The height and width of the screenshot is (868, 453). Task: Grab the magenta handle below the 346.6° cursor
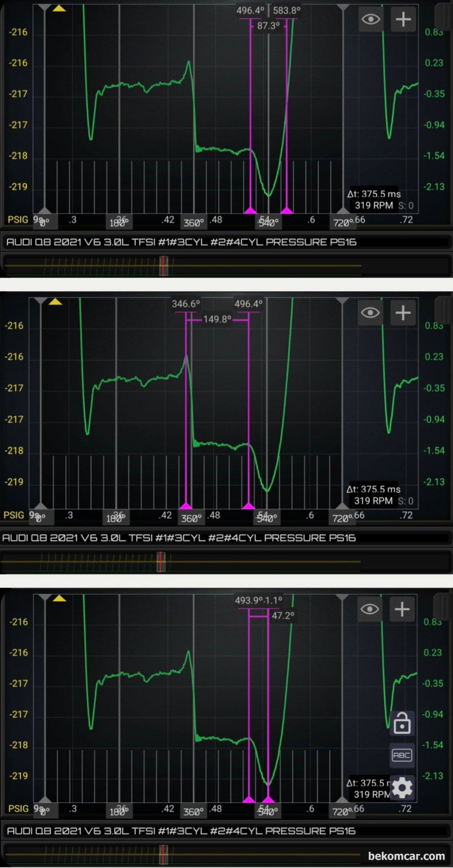click(186, 506)
